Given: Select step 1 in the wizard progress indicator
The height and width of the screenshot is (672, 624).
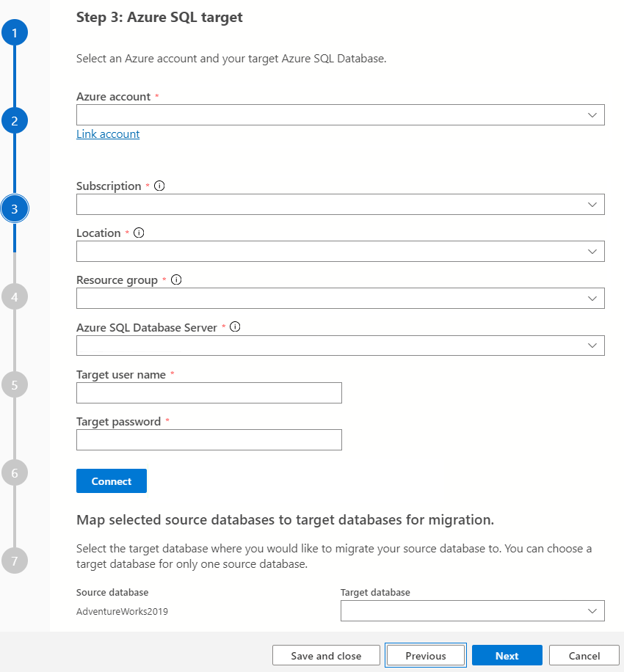Looking at the screenshot, I should click(x=15, y=32).
